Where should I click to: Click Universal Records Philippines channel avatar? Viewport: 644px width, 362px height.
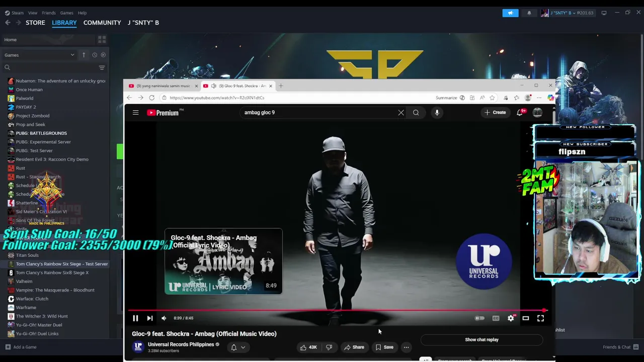tap(138, 347)
